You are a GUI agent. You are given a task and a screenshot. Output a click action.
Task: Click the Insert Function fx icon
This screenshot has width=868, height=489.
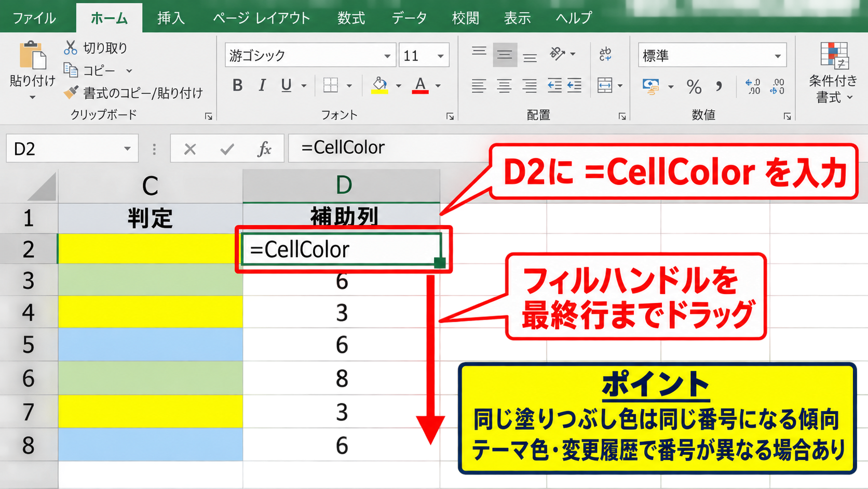pyautogui.click(x=264, y=149)
